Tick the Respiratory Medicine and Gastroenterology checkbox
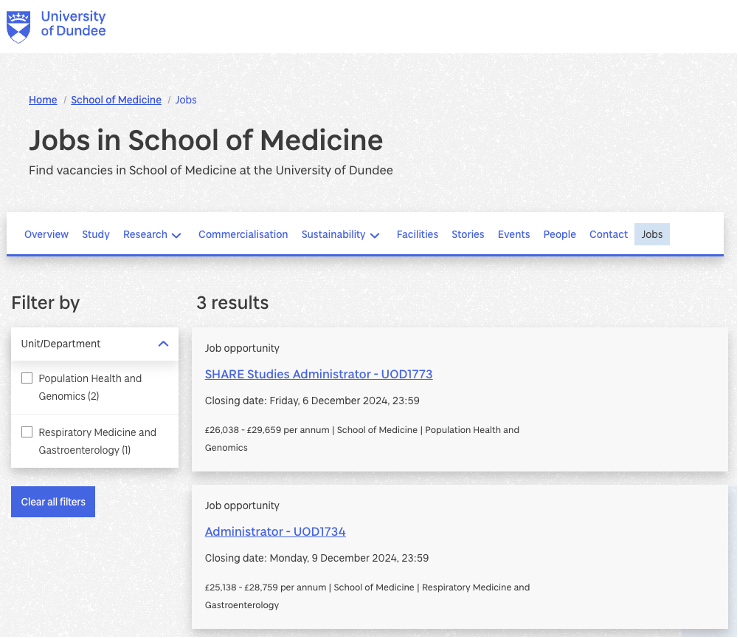The width and height of the screenshot is (738, 638). point(27,432)
